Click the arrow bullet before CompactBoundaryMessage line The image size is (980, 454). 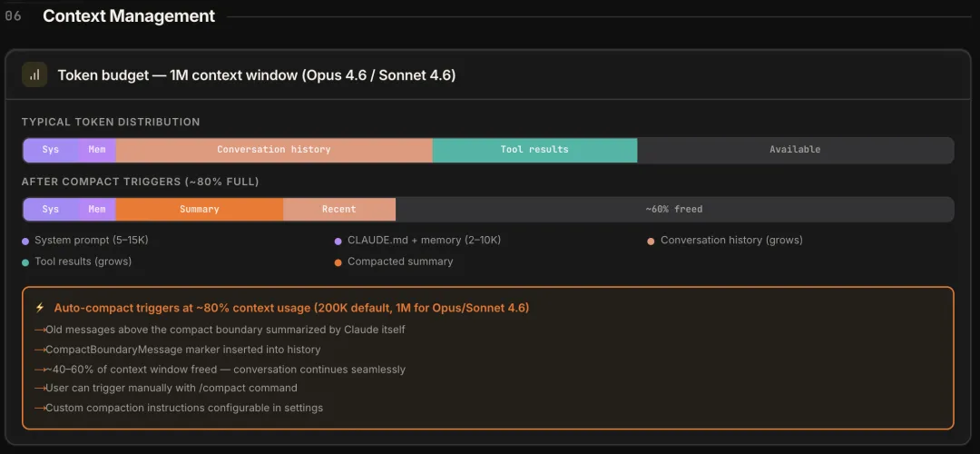tap(39, 350)
